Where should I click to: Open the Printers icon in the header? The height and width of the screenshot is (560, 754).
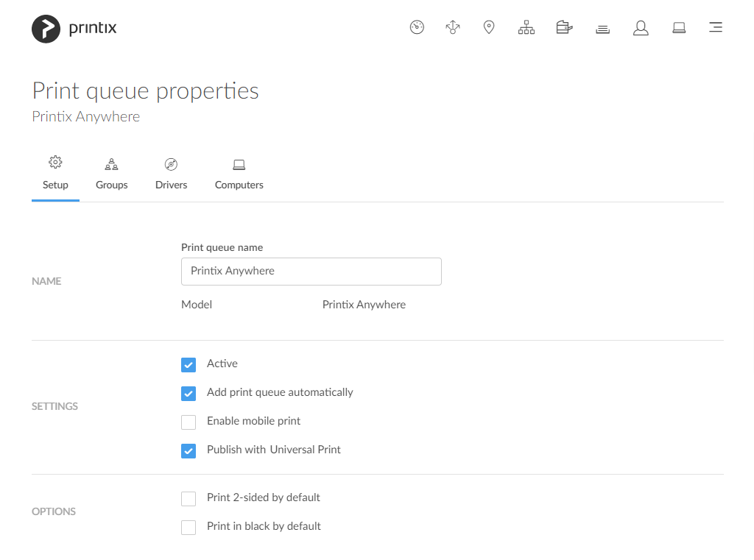tap(564, 27)
